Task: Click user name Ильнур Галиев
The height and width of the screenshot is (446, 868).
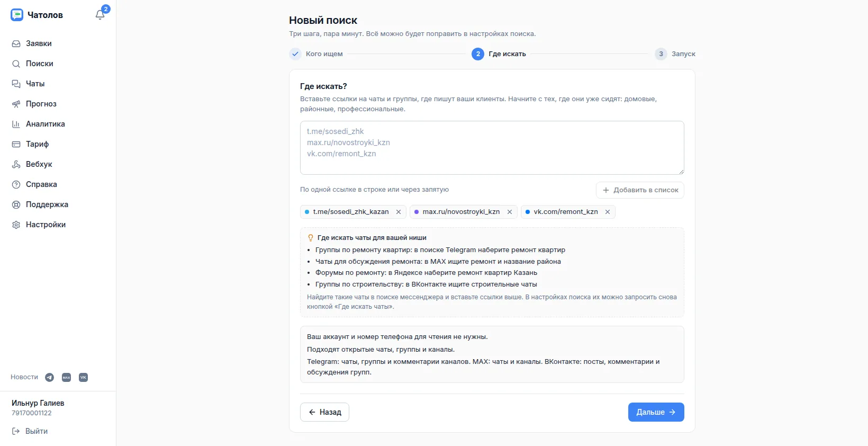Action: pos(38,403)
